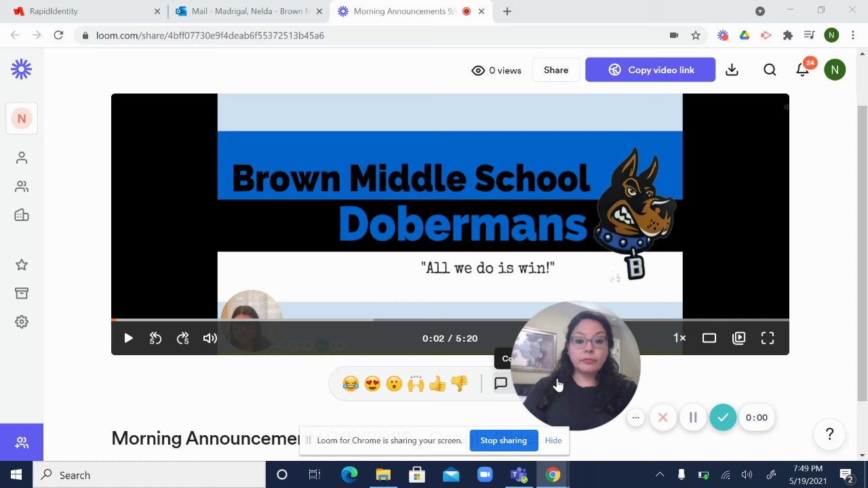Click Stop sharing button

[504, 441]
